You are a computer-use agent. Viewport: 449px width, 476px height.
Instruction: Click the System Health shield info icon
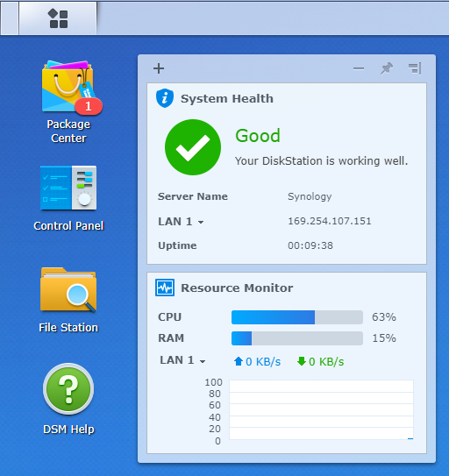(x=165, y=98)
